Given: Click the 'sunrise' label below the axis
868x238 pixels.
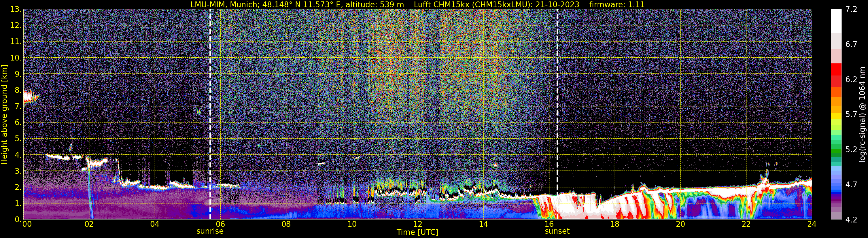Looking at the screenshot, I should [210, 231].
